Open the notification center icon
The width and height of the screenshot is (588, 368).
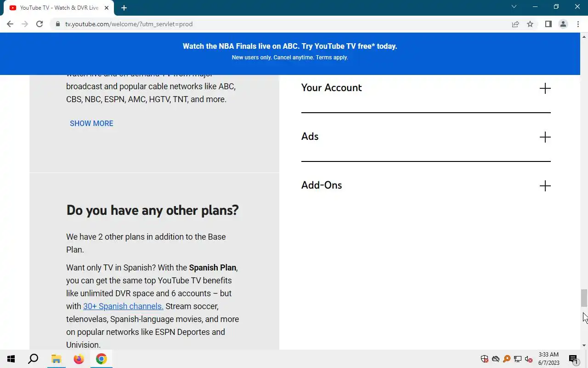click(573, 359)
